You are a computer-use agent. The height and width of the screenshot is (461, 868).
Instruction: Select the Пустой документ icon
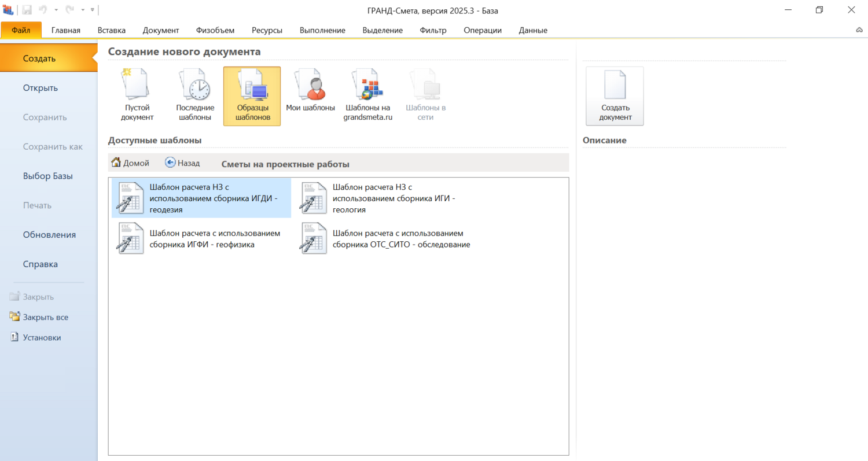(x=137, y=96)
